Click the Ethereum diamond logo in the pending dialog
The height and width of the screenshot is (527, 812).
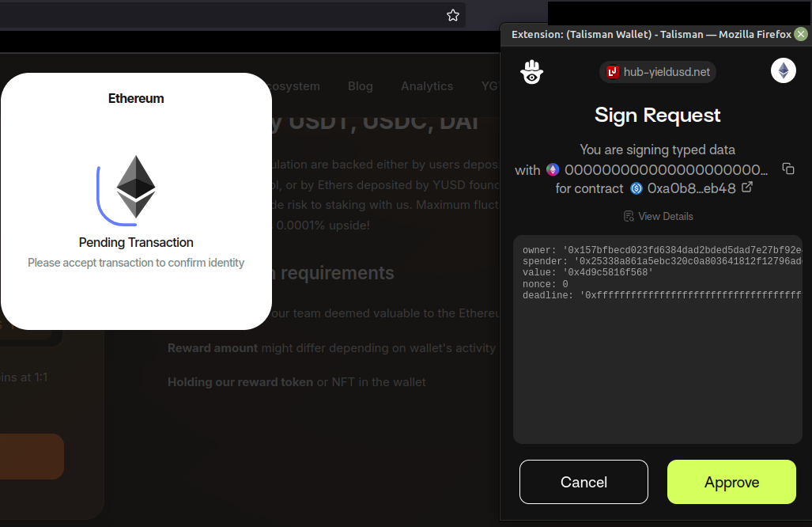[136, 188]
